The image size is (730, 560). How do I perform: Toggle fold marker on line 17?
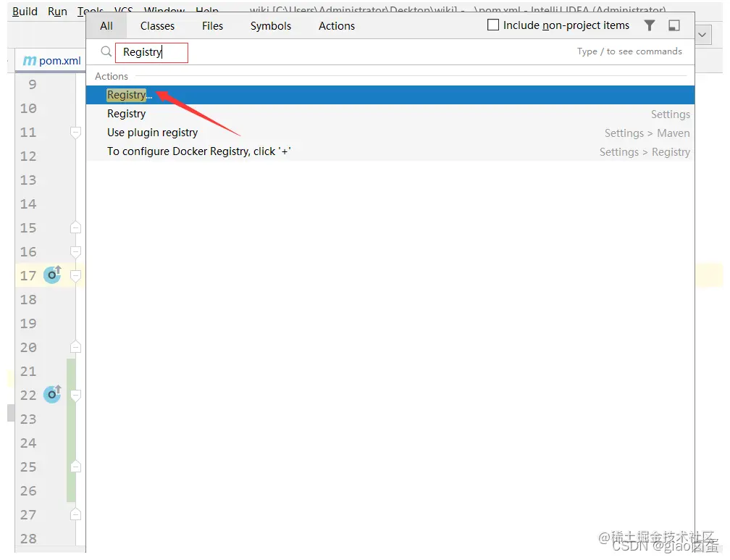pyautogui.click(x=75, y=276)
